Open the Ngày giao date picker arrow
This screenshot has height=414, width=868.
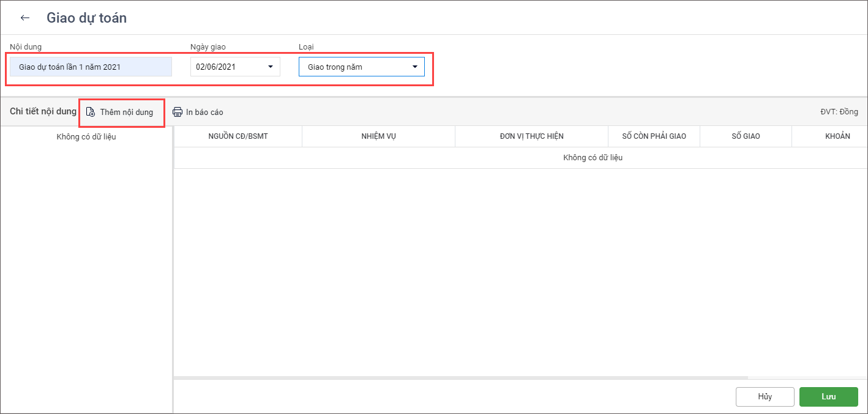pyautogui.click(x=271, y=67)
